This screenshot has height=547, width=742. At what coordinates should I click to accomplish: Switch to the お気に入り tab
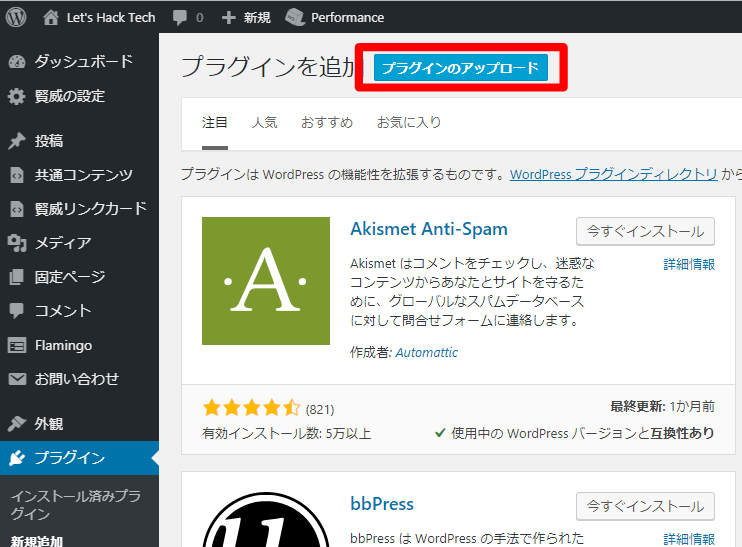[x=409, y=123]
